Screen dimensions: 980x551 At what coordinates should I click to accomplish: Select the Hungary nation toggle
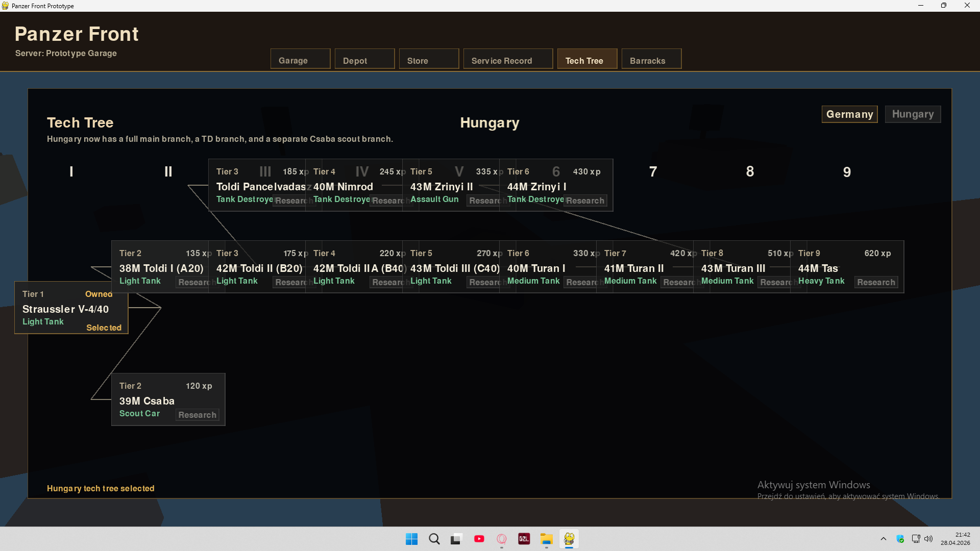[x=913, y=114]
